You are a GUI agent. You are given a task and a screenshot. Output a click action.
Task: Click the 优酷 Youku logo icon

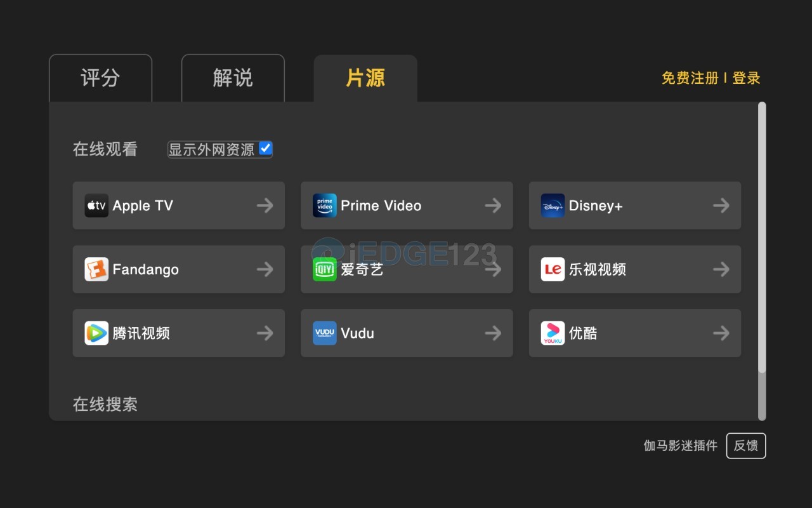(553, 333)
